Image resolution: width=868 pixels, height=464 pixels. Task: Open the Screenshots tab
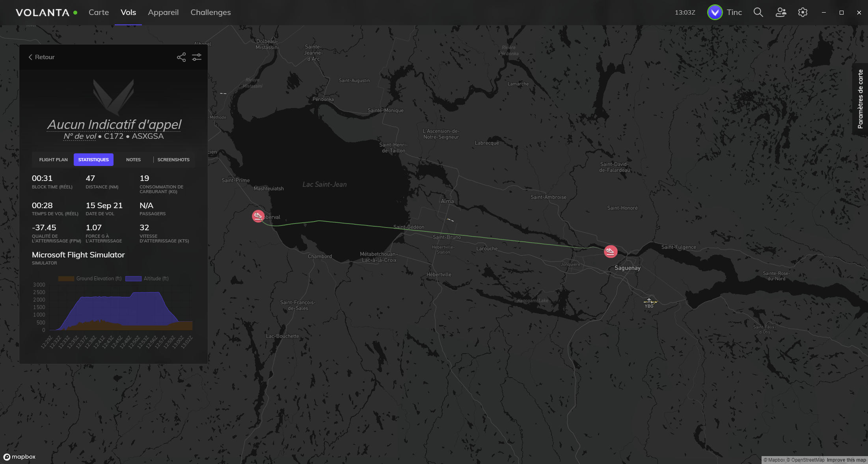pyautogui.click(x=173, y=160)
